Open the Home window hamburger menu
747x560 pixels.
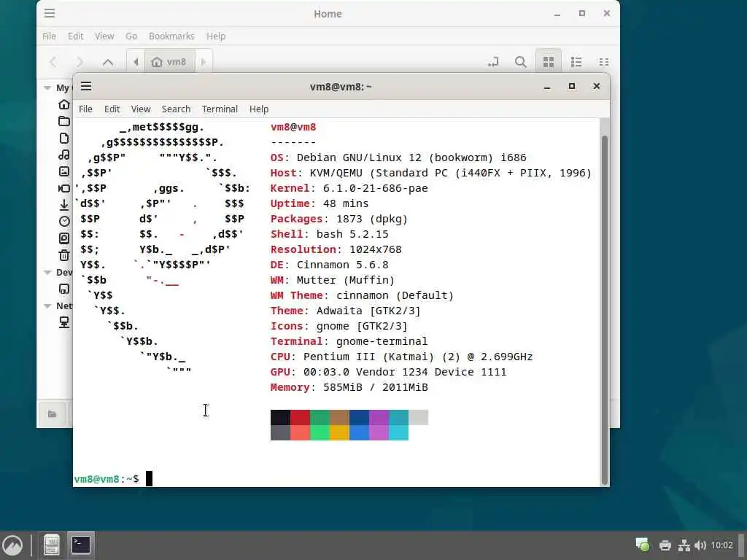point(50,13)
